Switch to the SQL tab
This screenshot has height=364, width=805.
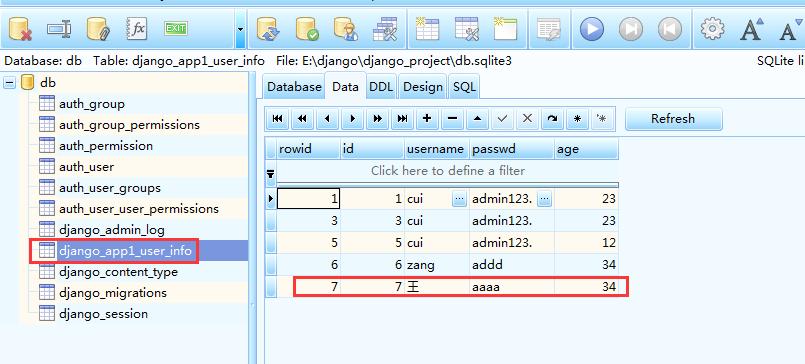464,86
